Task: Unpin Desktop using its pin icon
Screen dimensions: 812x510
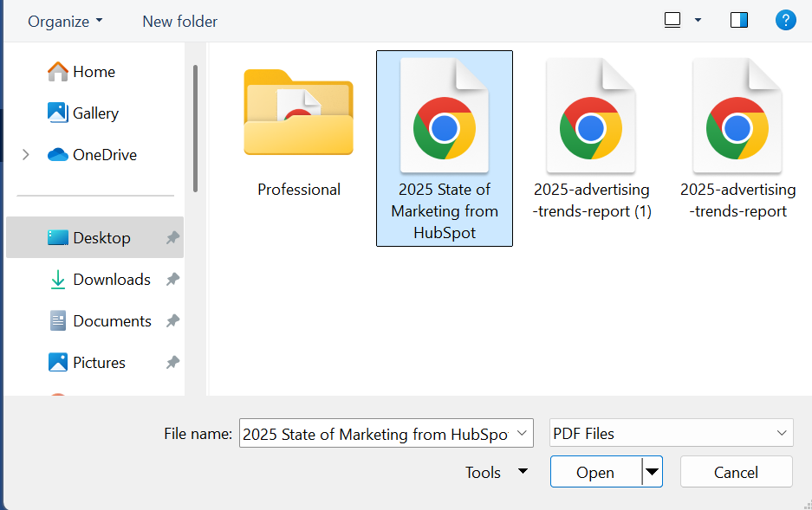Action: pyautogui.click(x=172, y=238)
